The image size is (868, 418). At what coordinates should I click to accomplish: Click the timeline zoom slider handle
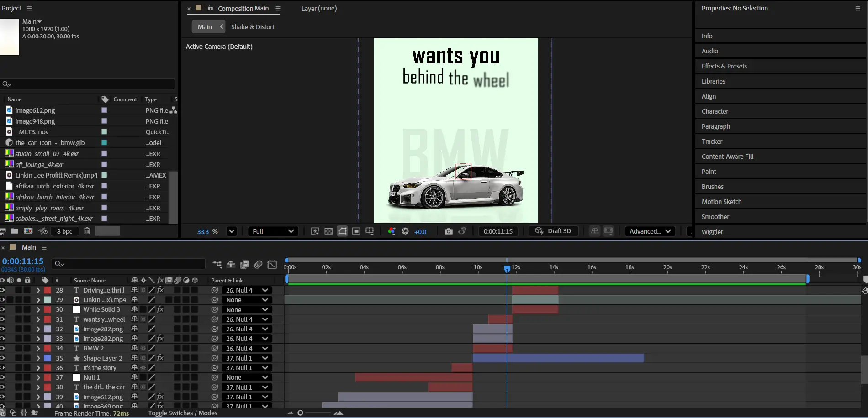300,413
